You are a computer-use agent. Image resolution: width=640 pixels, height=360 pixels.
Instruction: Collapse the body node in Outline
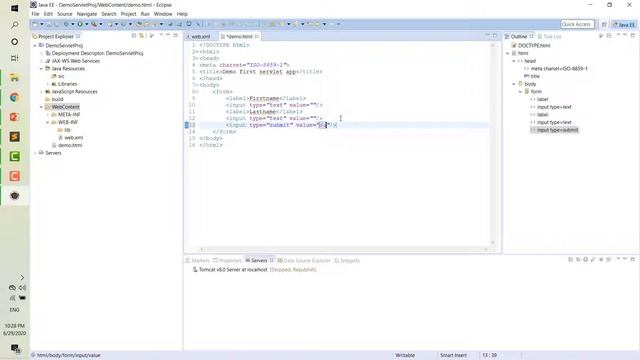[x=514, y=84]
